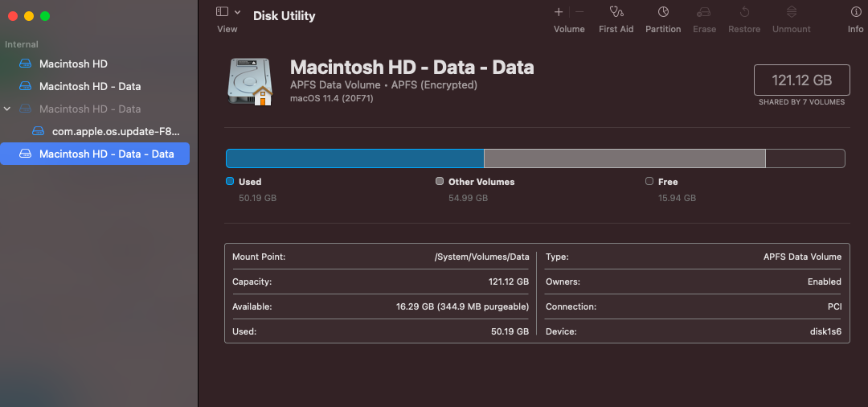The image size is (868, 407).
Task: Click the disk1s6 device value
Action: [826, 331]
